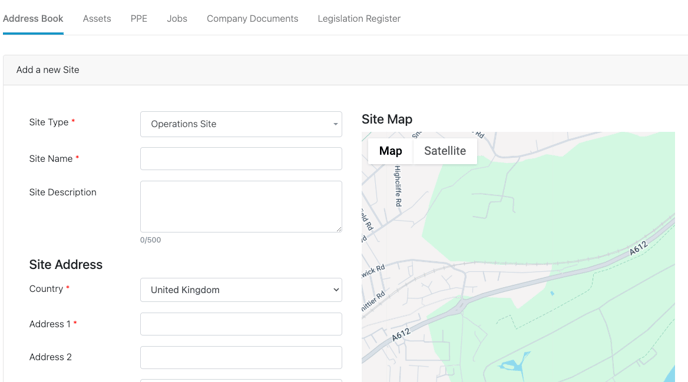Open the Country dropdown showing United Kingdom

click(x=241, y=290)
